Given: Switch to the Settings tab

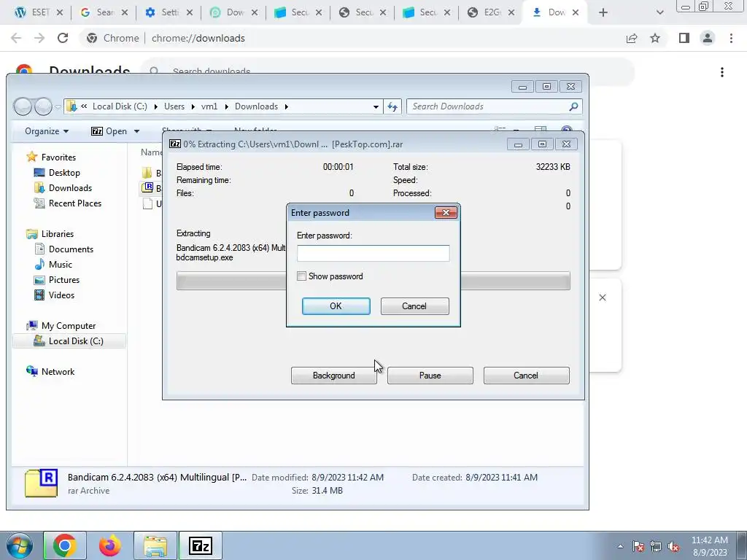Looking at the screenshot, I should coord(169,12).
